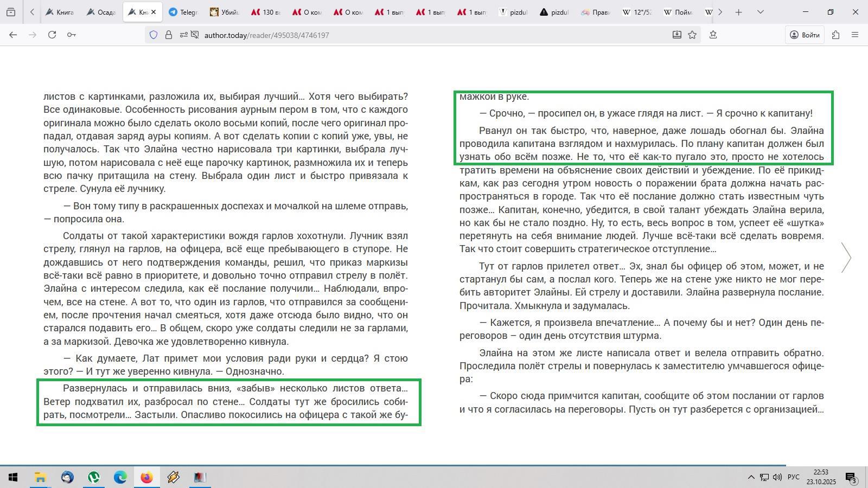Click the "Войти" sign-in button
This screenshot has height=488, width=868.
tap(805, 35)
